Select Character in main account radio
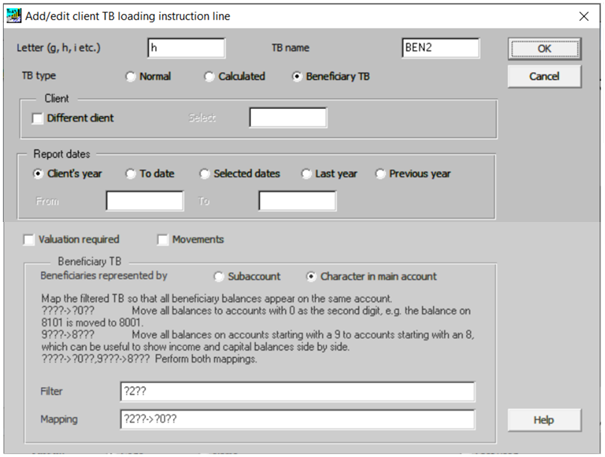This screenshot has width=605, height=457. [372, 277]
